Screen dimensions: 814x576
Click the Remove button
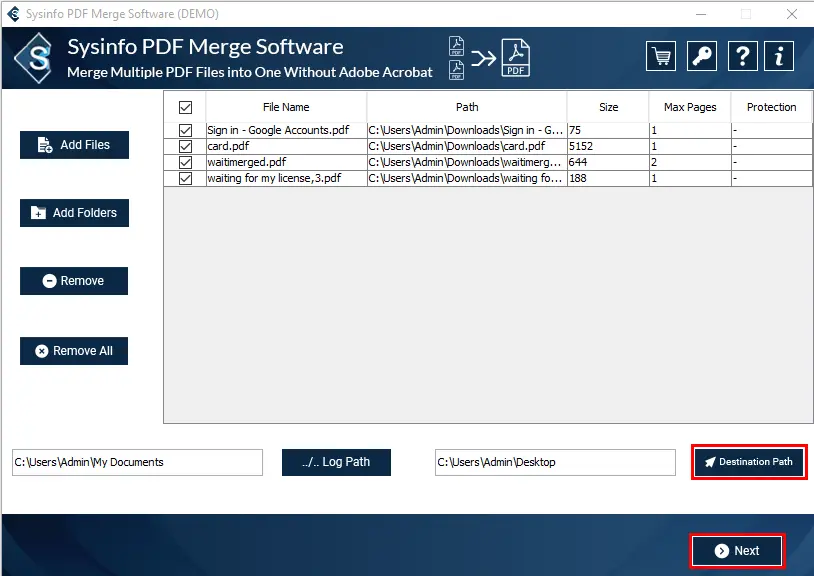pos(74,281)
